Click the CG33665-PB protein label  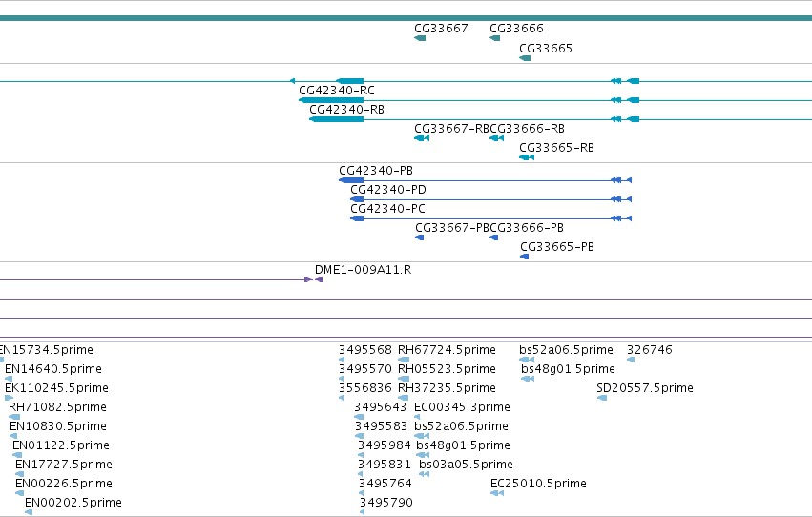[x=557, y=247]
